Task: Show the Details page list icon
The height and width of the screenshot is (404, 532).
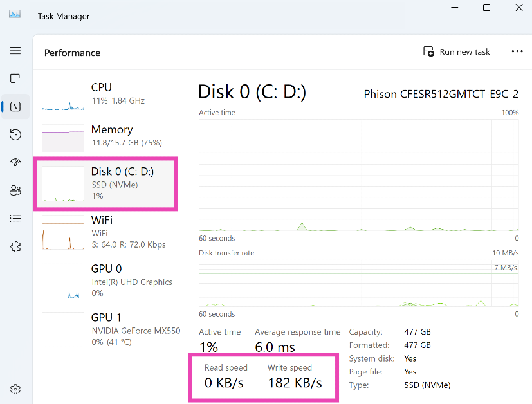Action: (x=15, y=218)
